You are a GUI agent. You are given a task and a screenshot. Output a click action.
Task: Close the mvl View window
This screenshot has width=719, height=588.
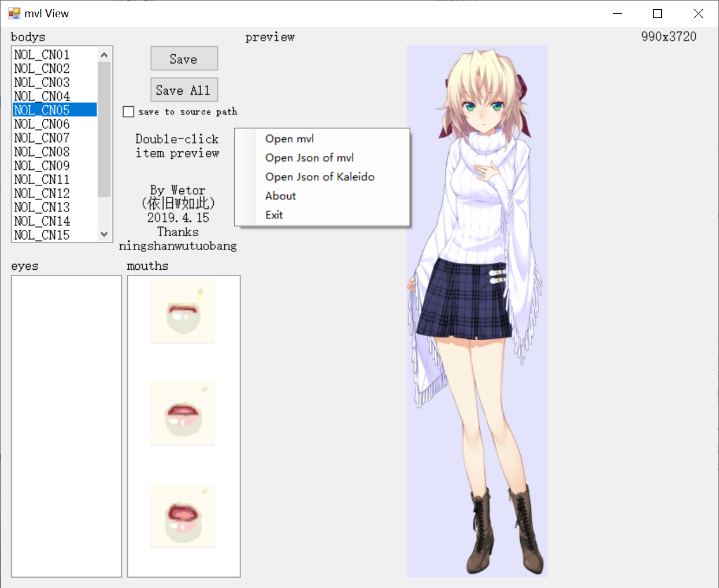click(698, 13)
